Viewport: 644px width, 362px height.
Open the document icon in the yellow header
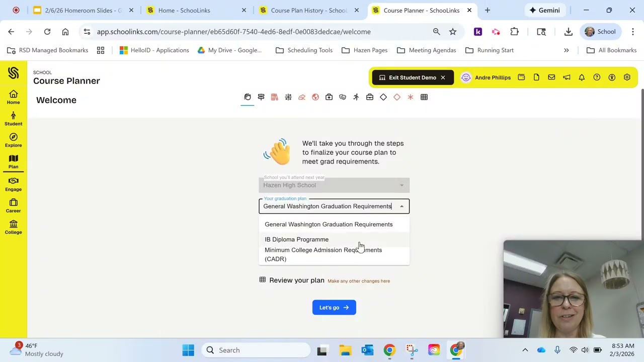[536, 77]
